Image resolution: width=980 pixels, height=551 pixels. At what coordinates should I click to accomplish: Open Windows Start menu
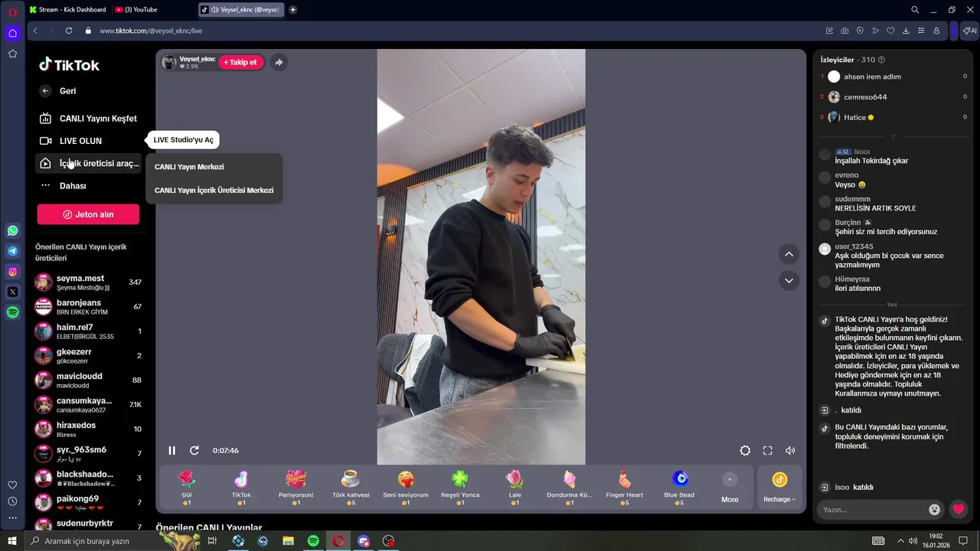point(12,541)
